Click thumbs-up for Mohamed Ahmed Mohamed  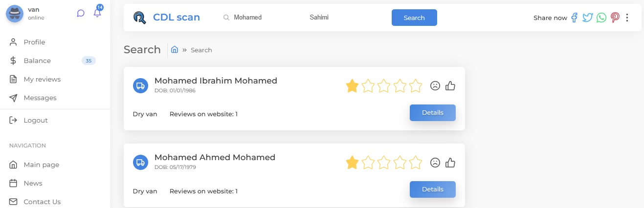[x=450, y=163]
